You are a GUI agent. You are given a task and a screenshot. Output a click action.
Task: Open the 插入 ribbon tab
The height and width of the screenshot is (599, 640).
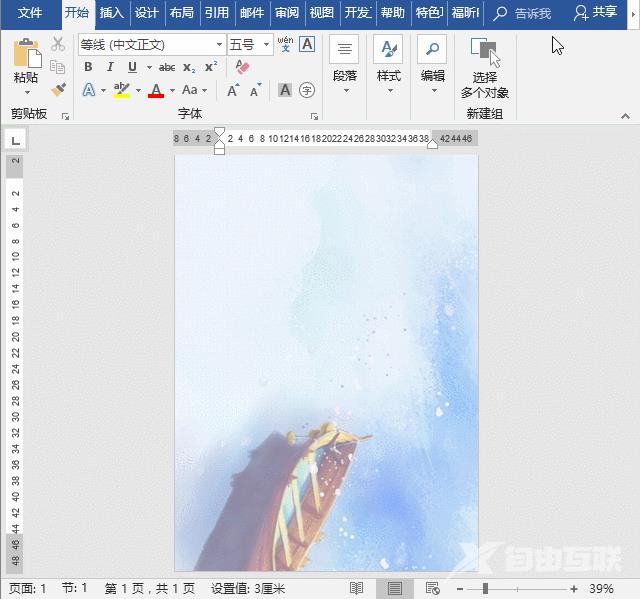(x=112, y=13)
